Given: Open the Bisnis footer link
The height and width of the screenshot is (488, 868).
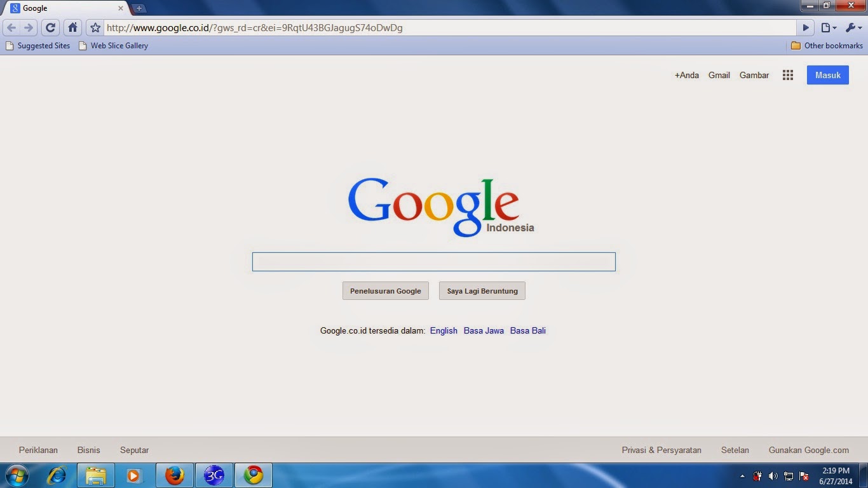Looking at the screenshot, I should click(x=89, y=450).
